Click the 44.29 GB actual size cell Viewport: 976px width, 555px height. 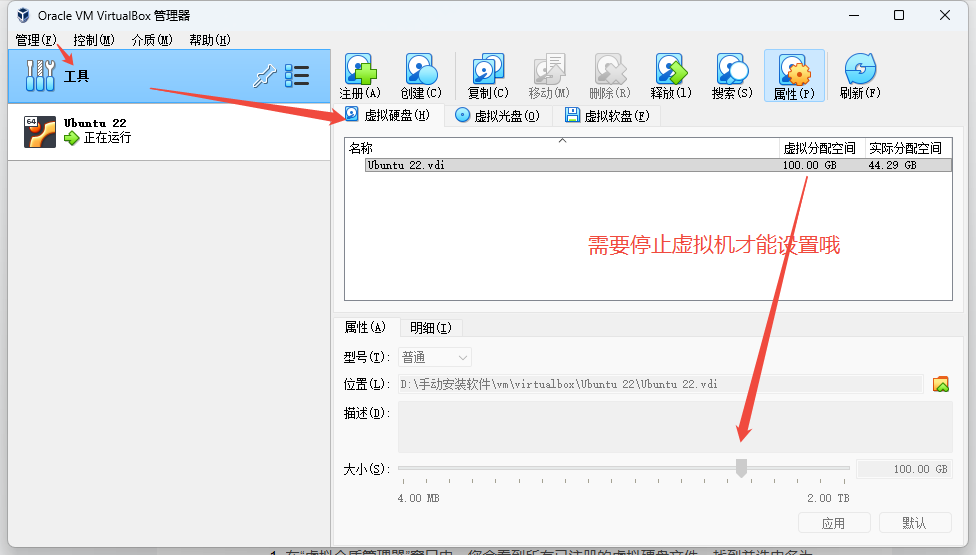point(892,166)
